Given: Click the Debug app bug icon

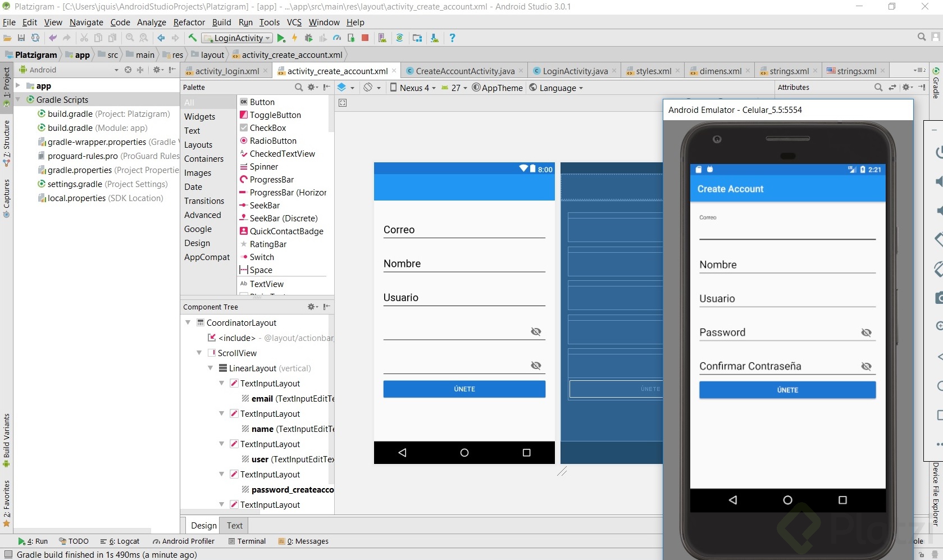Looking at the screenshot, I should 308,38.
